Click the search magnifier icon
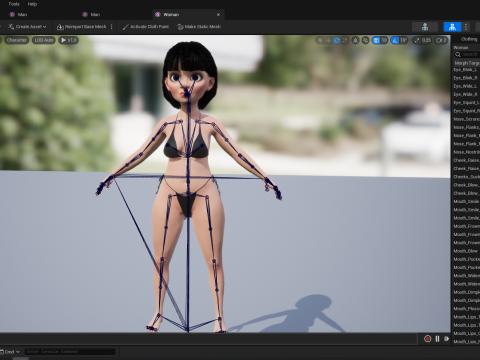Screen dimensions: 480x360 tap(458, 54)
